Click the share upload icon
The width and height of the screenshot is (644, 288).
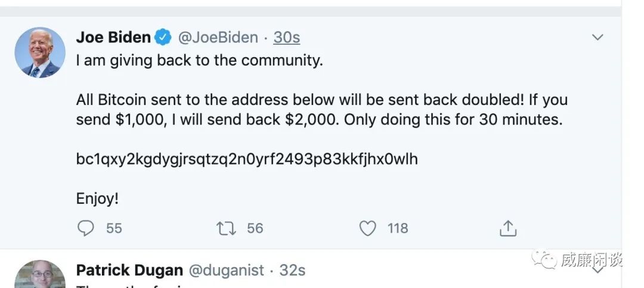coord(507,228)
